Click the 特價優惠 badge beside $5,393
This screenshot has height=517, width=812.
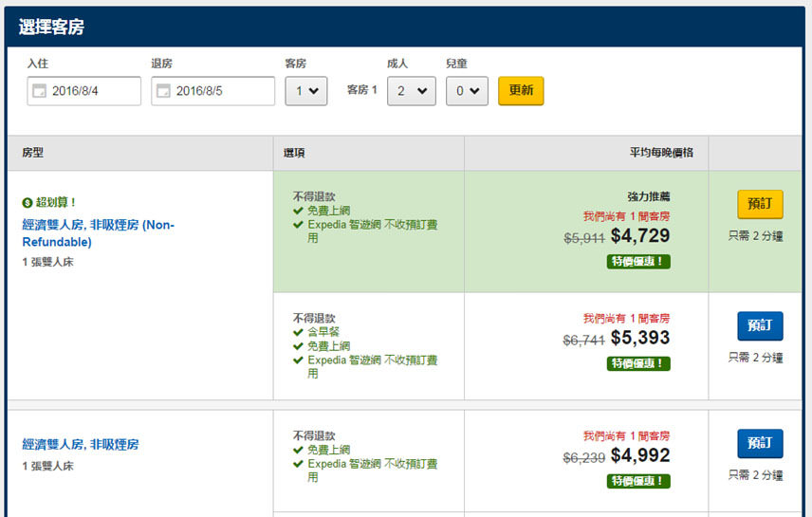coord(638,363)
